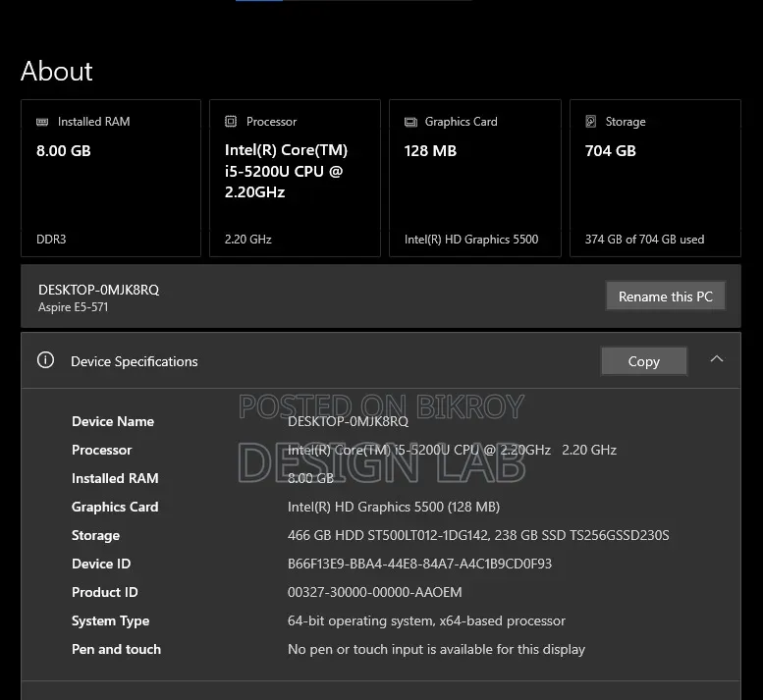Select the 8.00 GB value in RAM card
This screenshot has height=700, width=763.
pyautogui.click(x=64, y=151)
